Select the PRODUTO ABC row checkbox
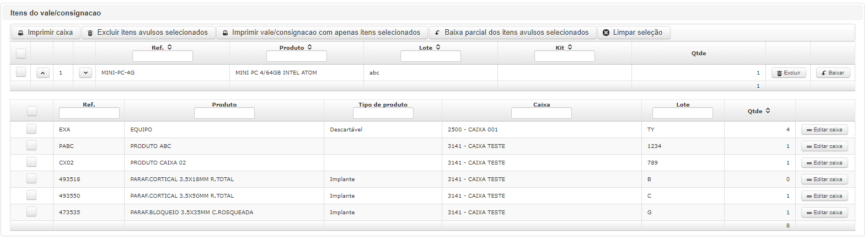868x238 pixels. pyautogui.click(x=31, y=146)
